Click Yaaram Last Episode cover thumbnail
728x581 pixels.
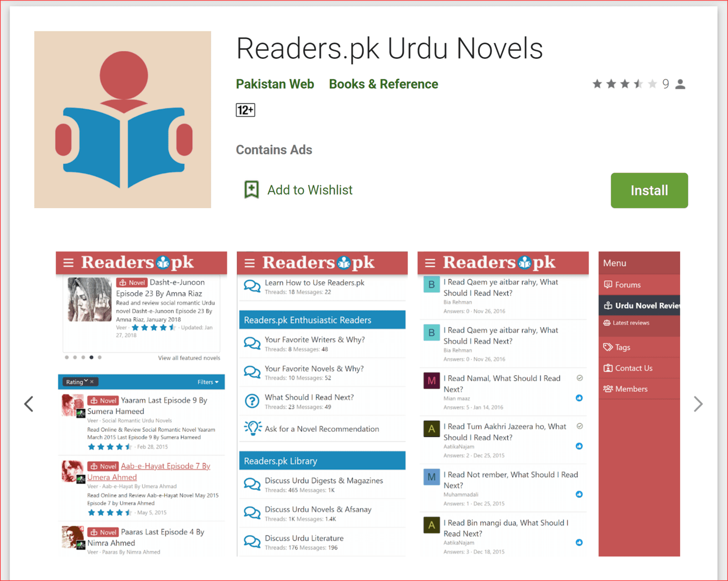tap(73, 406)
